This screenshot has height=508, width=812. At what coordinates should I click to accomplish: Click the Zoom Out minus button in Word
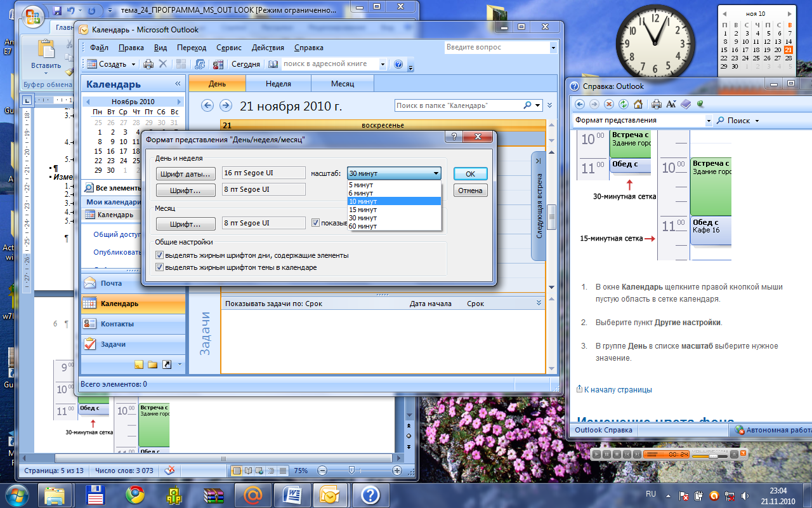click(322, 471)
